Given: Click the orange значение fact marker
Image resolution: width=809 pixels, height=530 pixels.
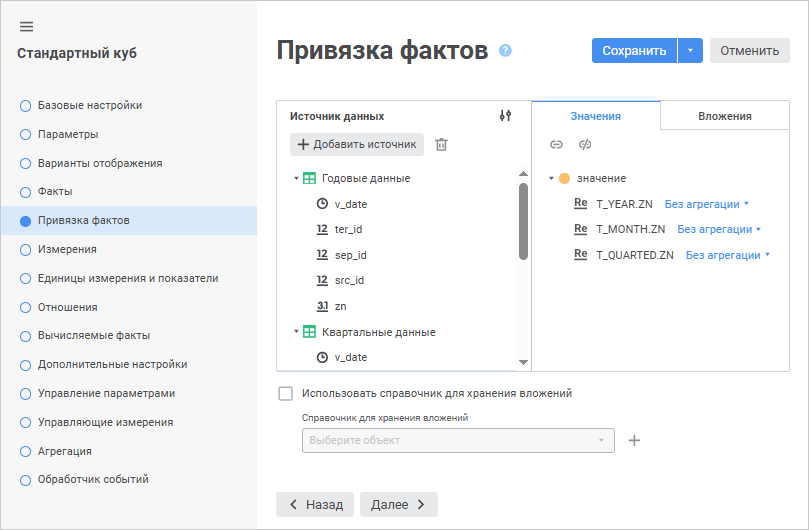Looking at the screenshot, I should 564,178.
